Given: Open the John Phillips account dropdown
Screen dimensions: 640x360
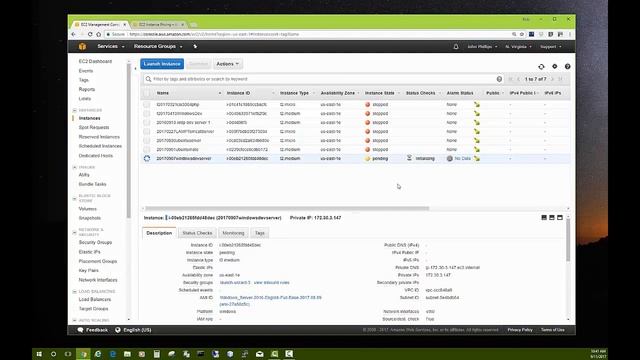Looking at the screenshot, I should point(482,47).
